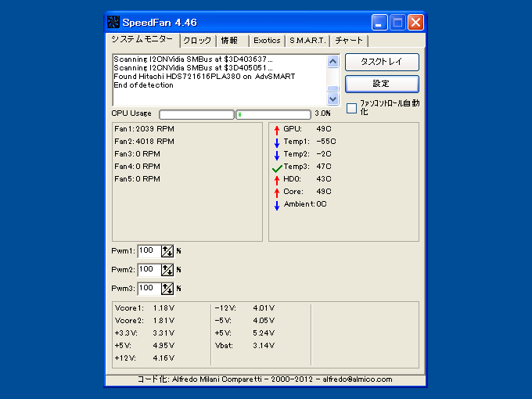Switch to the S.M.A.R.T. tab
Viewport: 532px width, 399px height.
coord(307,41)
